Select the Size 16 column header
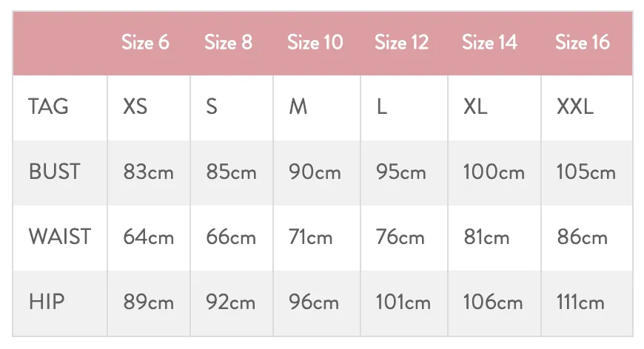644x349 pixels. [583, 42]
